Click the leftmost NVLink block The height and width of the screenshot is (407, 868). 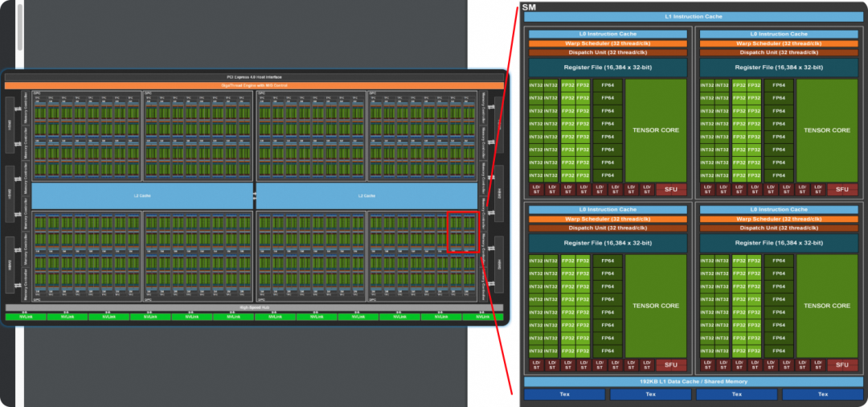[x=26, y=317]
